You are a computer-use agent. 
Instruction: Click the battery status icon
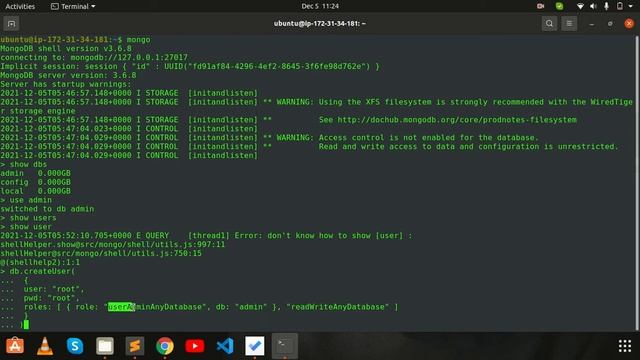tap(620, 6)
